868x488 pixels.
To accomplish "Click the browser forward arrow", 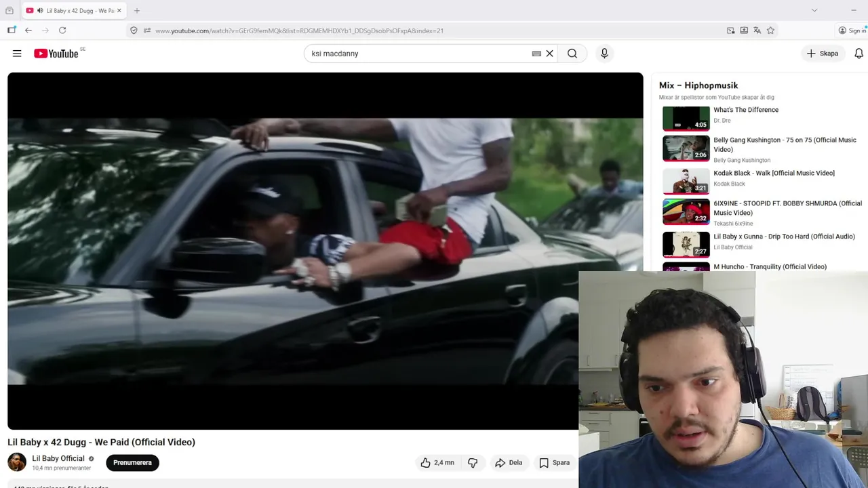I will tap(45, 30).
